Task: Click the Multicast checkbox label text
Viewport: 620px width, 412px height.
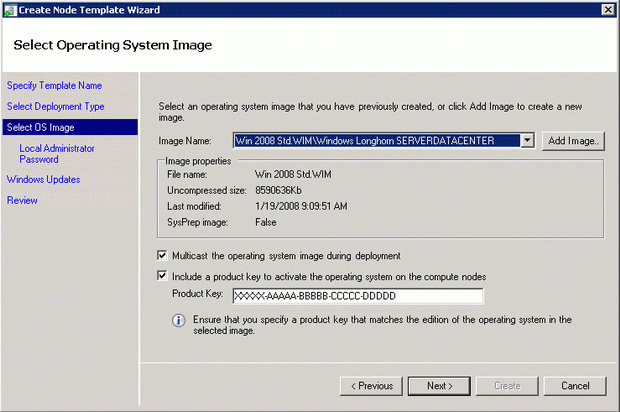Action: tap(286, 255)
